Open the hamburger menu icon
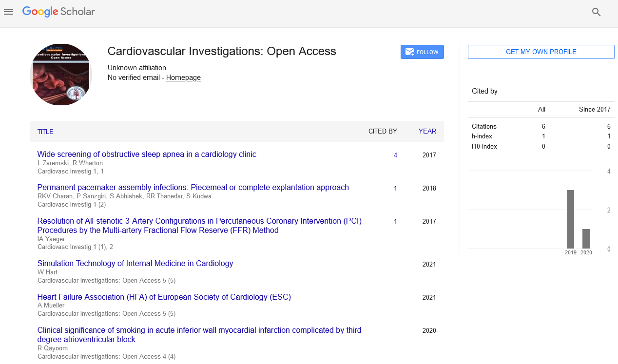618x364 pixels. (8, 12)
